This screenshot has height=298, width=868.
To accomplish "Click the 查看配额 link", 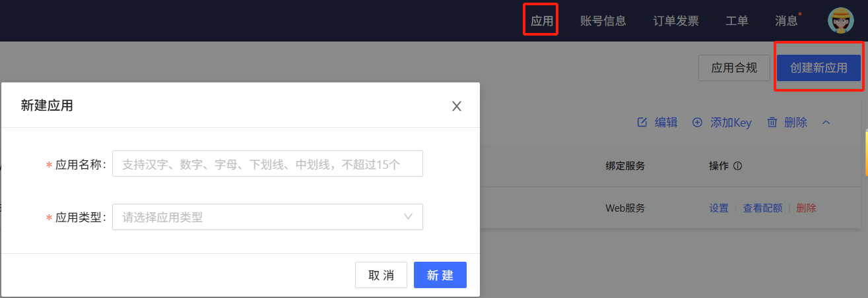I will point(762,208).
